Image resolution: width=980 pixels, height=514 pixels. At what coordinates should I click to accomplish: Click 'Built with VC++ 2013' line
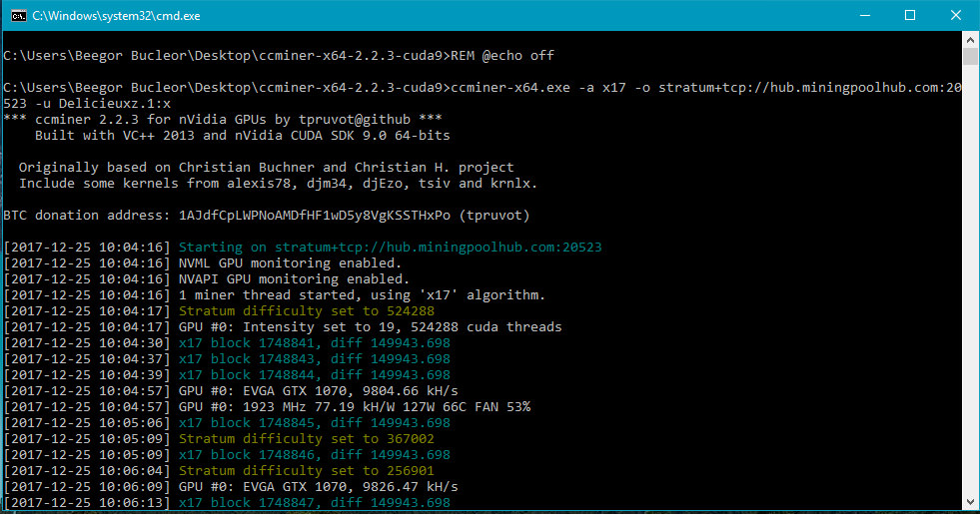(243, 136)
